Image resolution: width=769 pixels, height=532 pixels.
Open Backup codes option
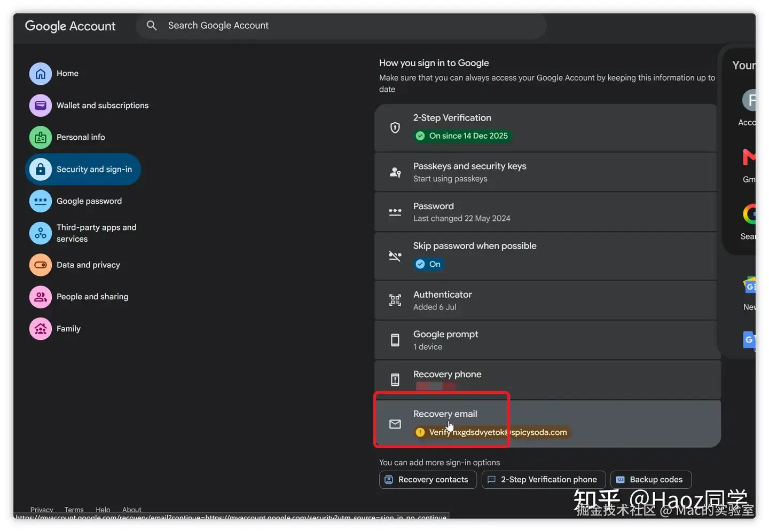[651, 480]
